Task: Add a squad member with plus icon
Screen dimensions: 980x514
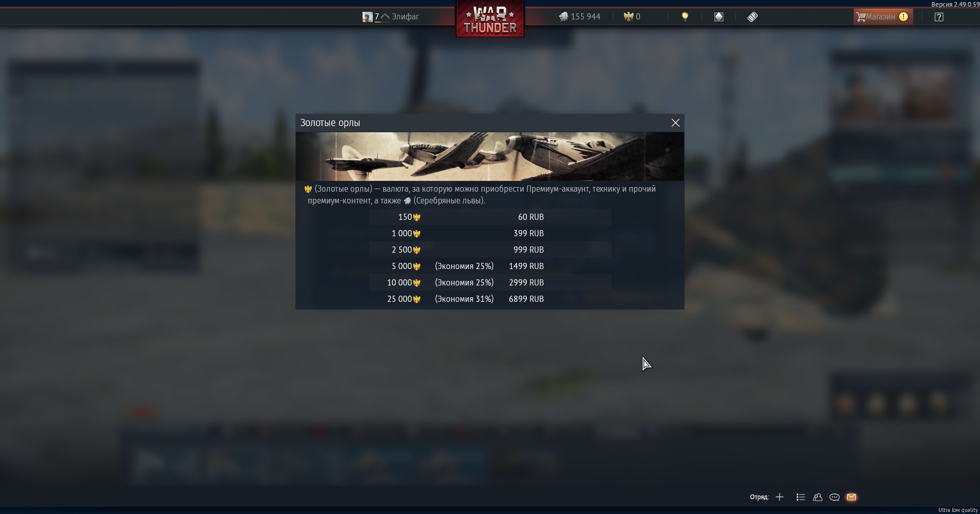Action: [x=779, y=497]
